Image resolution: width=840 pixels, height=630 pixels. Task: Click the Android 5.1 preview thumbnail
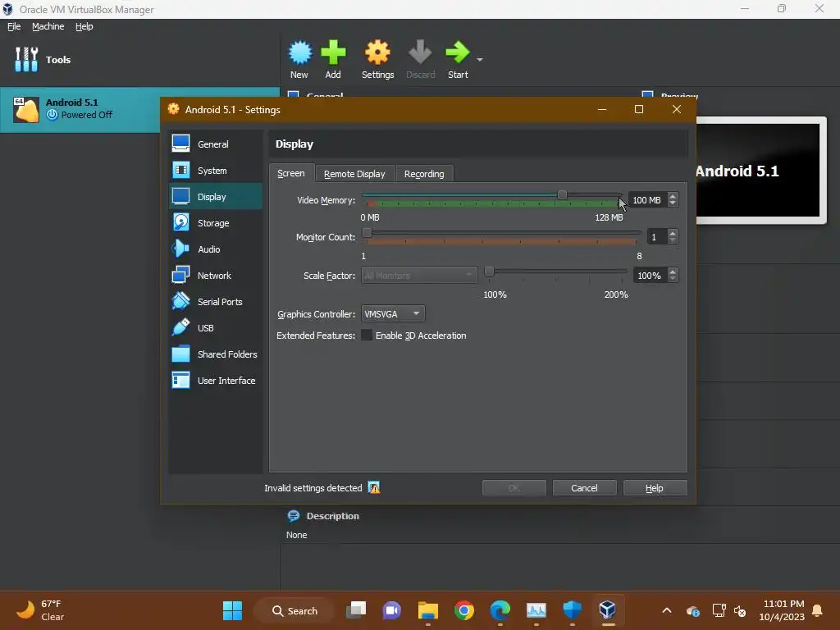757,171
